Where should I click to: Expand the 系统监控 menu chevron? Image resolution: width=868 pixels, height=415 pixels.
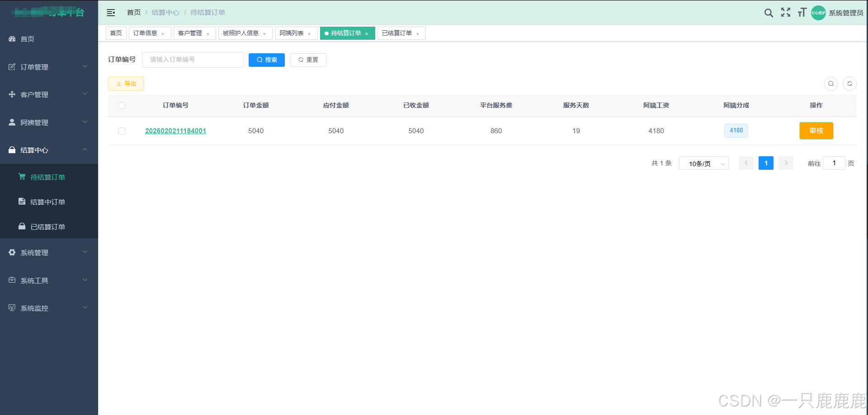(x=85, y=308)
